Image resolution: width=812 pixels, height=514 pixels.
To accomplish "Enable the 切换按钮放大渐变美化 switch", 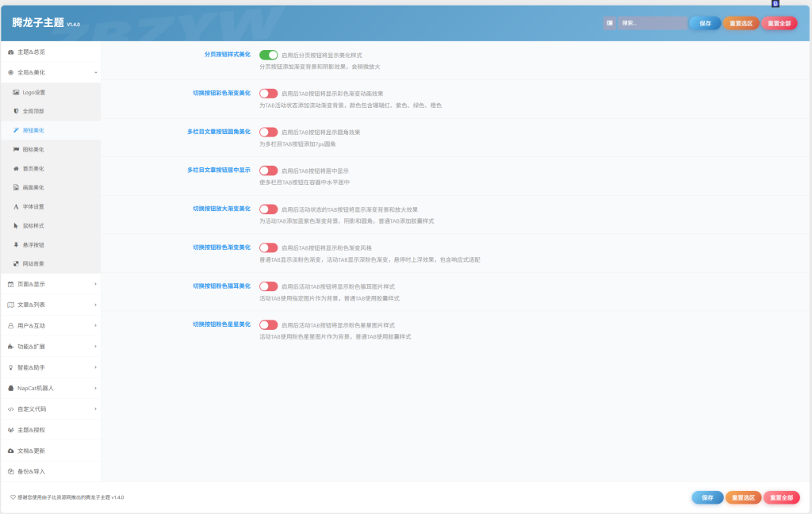I will tap(268, 209).
